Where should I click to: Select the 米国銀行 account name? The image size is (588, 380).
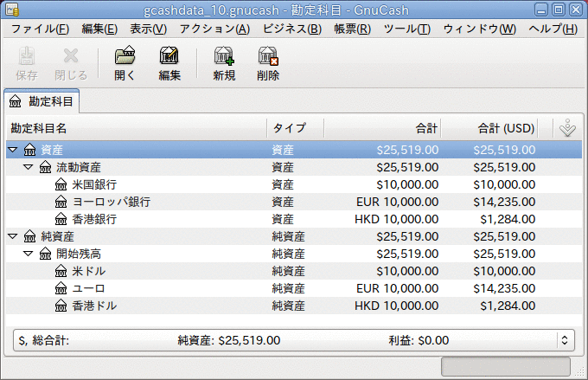click(x=94, y=184)
